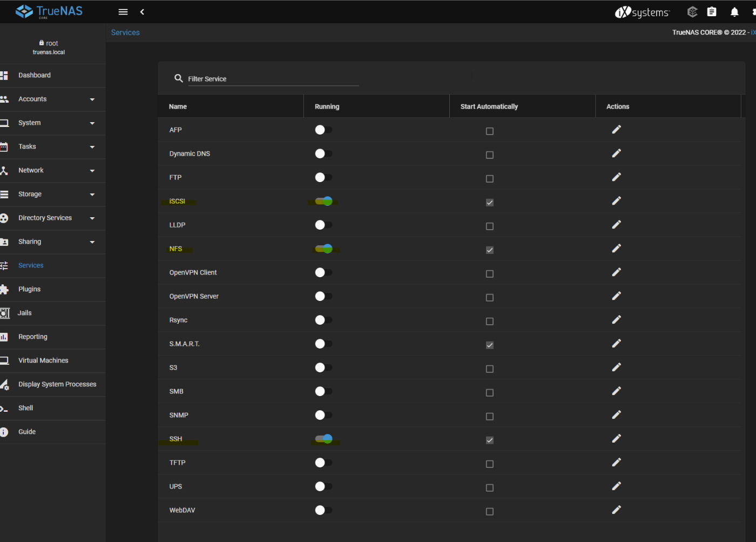
Task: Open the task manager clipboard icon
Action: pyautogui.click(x=712, y=12)
